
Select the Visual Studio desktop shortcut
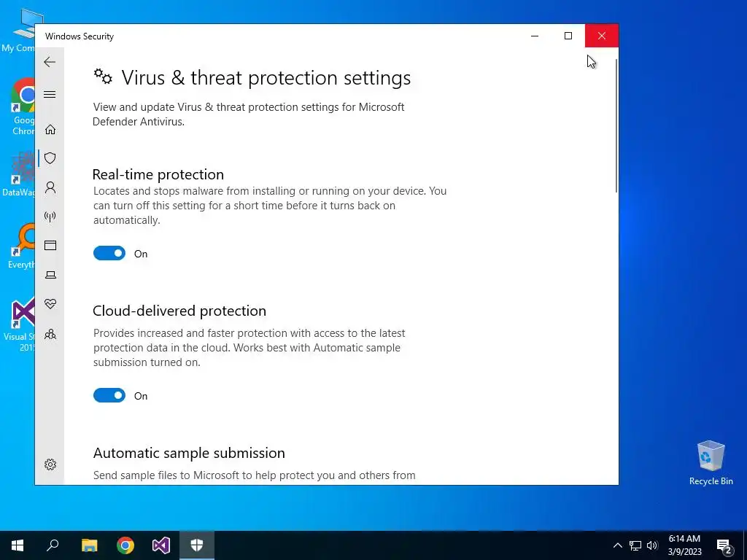pyautogui.click(x=19, y=326)
